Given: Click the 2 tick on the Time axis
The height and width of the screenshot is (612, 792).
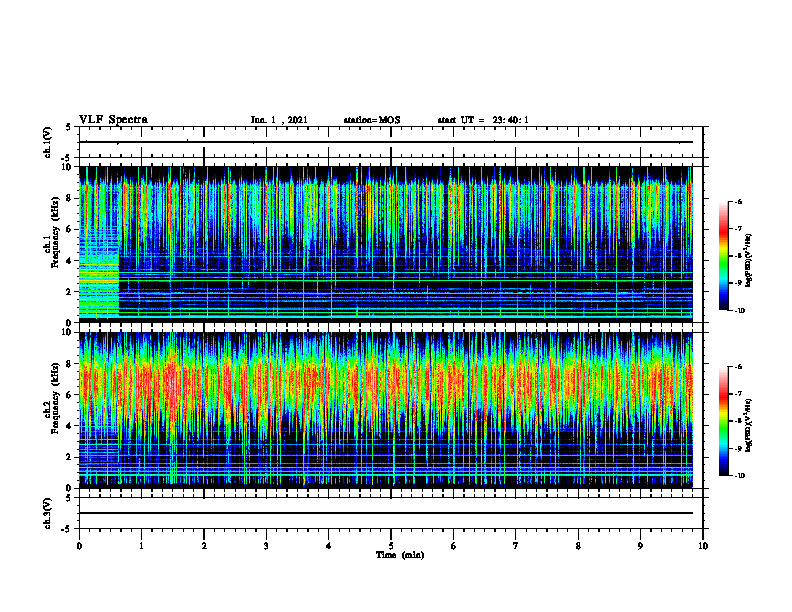Looking at the screenshot, I should pyautogui.click(x=204, y=546).
